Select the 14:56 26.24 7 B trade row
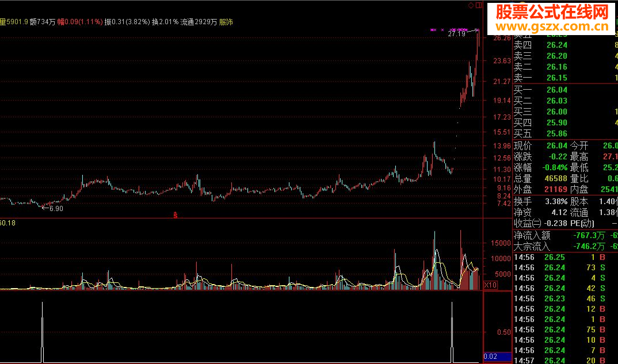 pyautogui.click(x=565, y=350)
